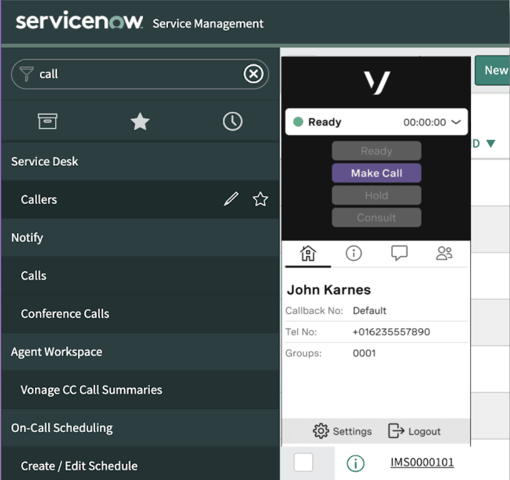Open the Ready status dropdown chevron
Image resolution: width=510 pixels, height=480 pixels.
[x=456, y=122]
